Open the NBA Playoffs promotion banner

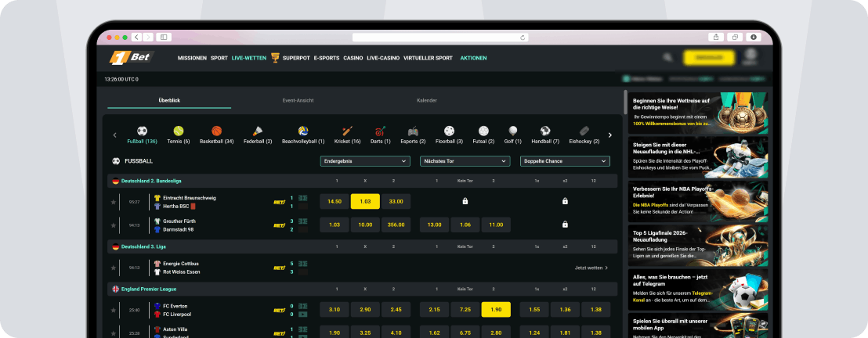697,201
